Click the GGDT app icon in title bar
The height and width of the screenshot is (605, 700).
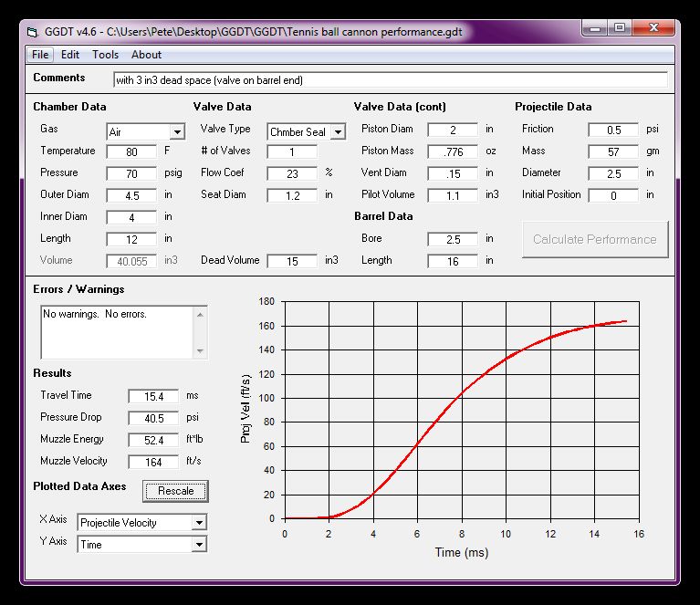tap(31, 30)
